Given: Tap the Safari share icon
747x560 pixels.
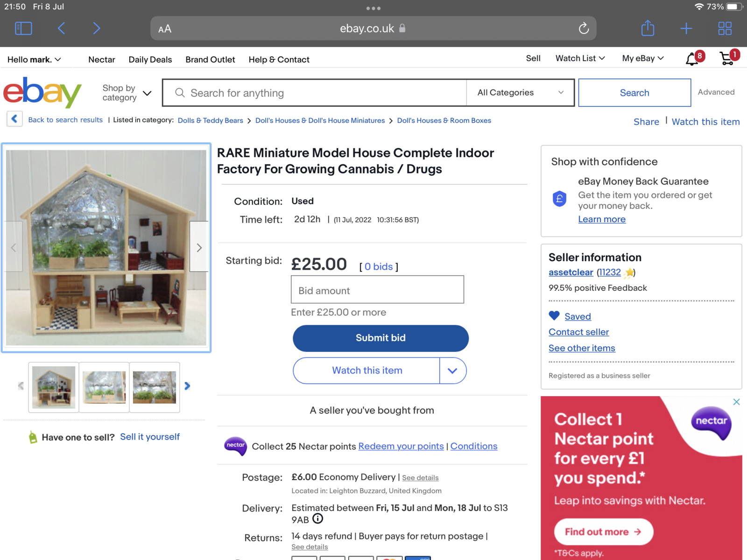Looking at the screenshot, I should click(648, 28).
